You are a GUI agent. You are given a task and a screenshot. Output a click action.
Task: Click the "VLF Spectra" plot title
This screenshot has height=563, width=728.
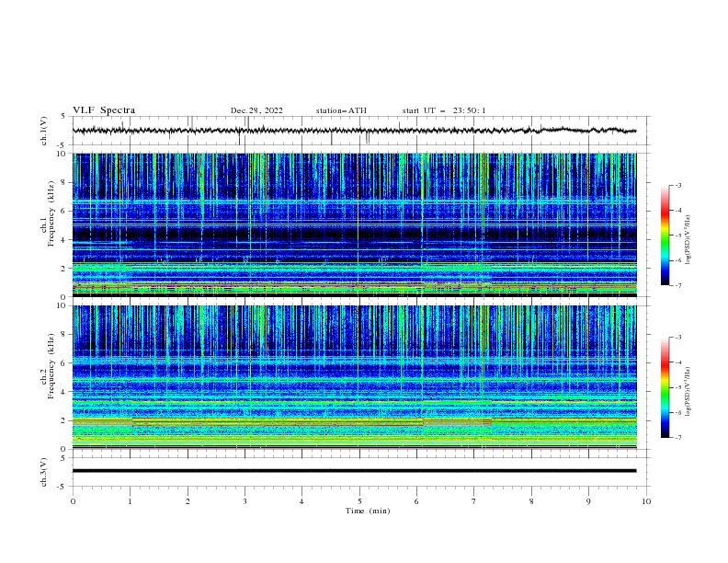coord(104,110)
